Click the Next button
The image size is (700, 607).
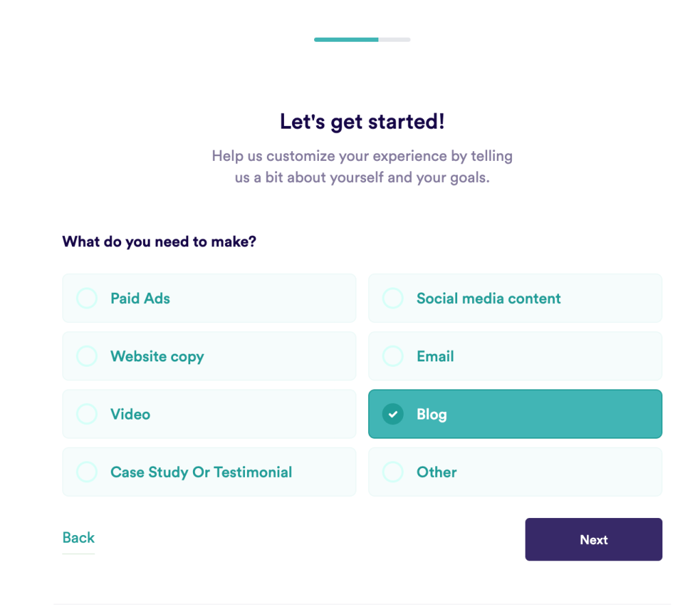coord(593,539)
